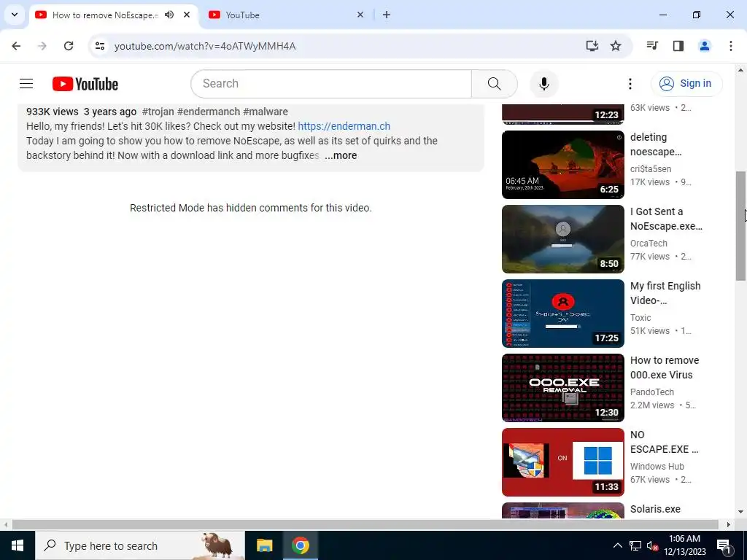Screen dimensions: 747x560
Task: Go to YouTube home via the logo
Action: [85, 84]
